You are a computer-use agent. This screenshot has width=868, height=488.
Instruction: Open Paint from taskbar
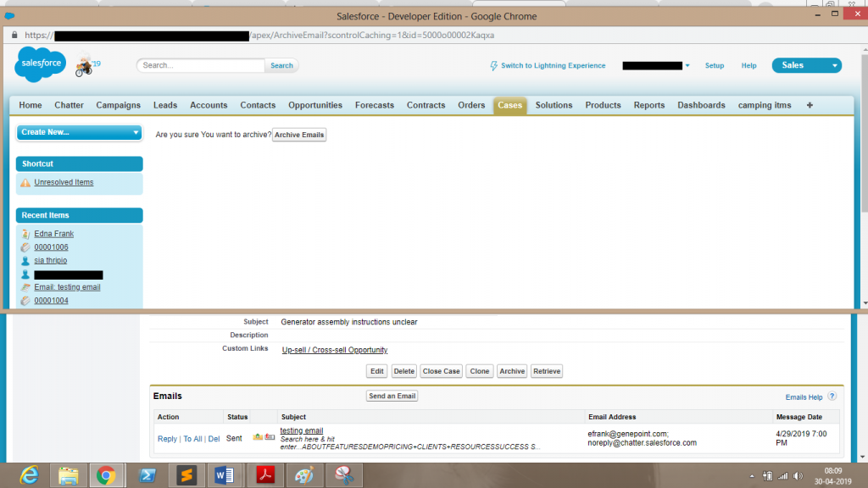point(304,475)
